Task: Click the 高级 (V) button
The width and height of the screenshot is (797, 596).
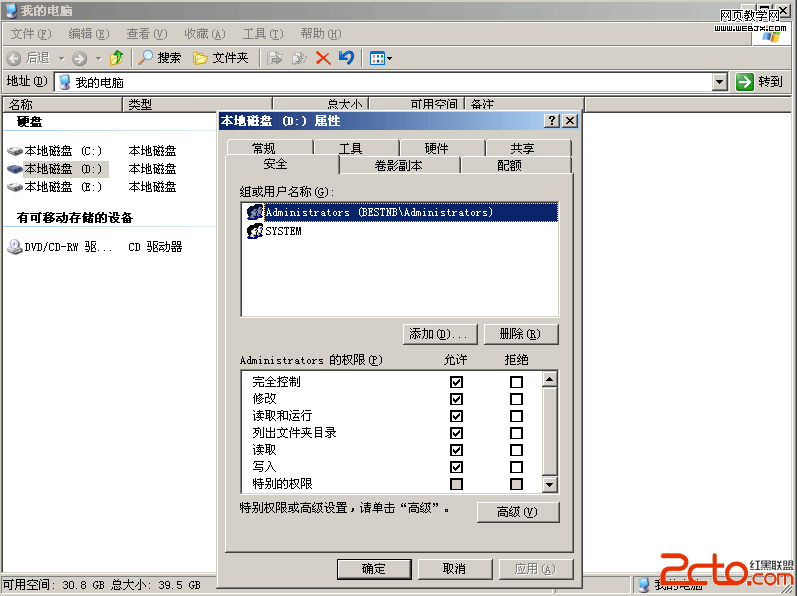Action: pyautogui.click(x=518, y=512)
